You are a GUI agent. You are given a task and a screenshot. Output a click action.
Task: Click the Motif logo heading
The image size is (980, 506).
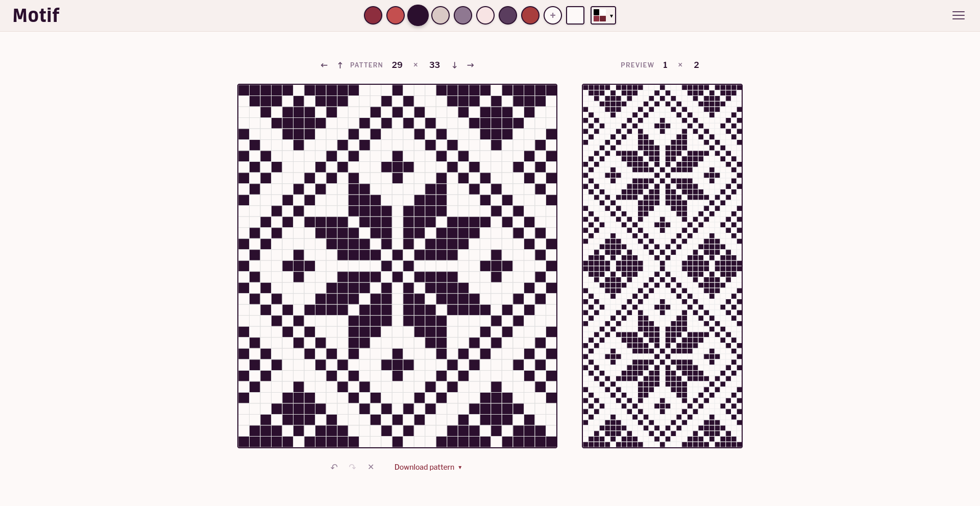[36, 15]
